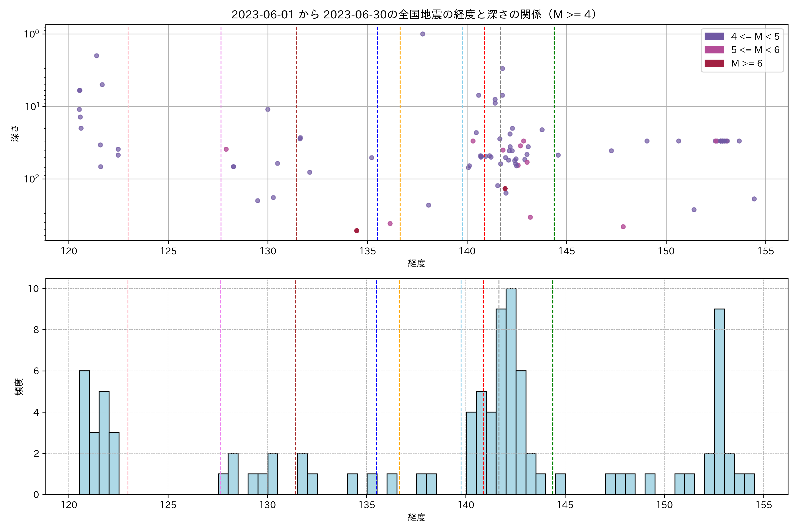798x532 pixels.
Task: Click the pink point near longitude 148
Action: click(623, 227)
